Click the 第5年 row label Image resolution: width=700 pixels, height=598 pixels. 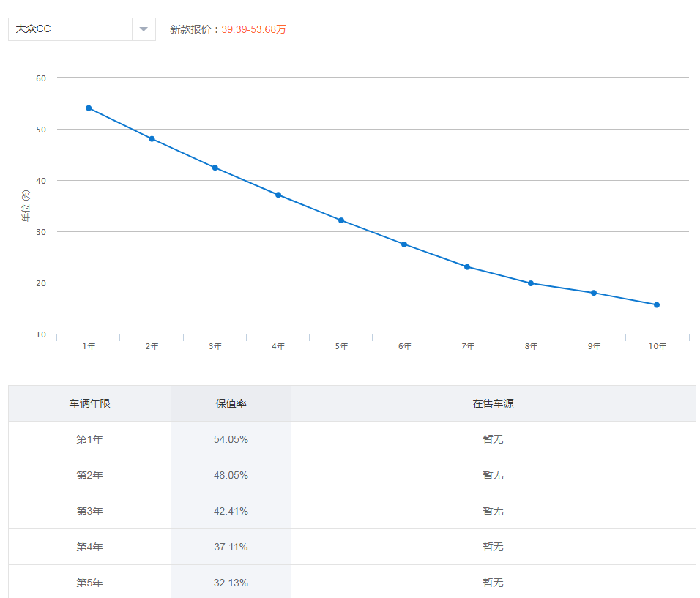[90, 583]
